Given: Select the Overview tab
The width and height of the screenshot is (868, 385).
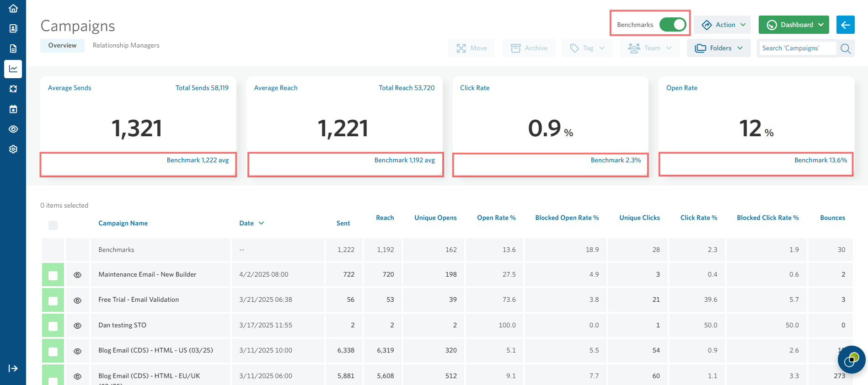Looking at the screenshot, I should pyautogui.click(x=62, y=45).
